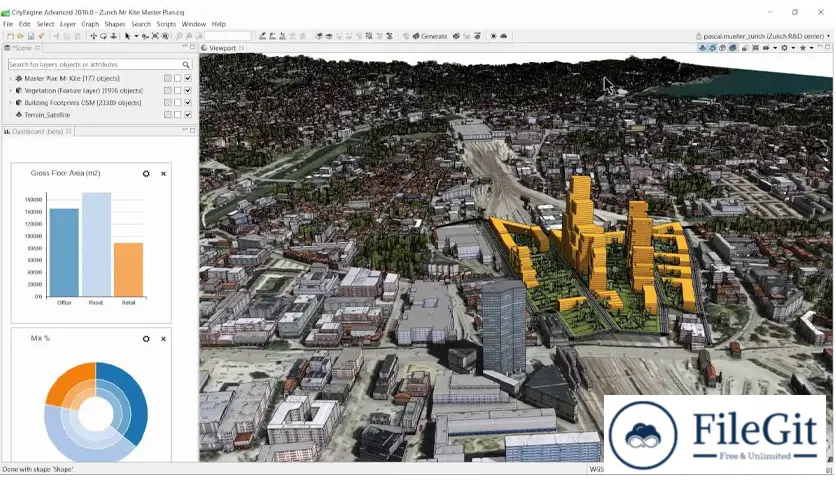The height and width of the screenshot is (484, 836).
Task: Toggle visibility checkbox of Master Plan Mr Kite layer
Action: 188,78
